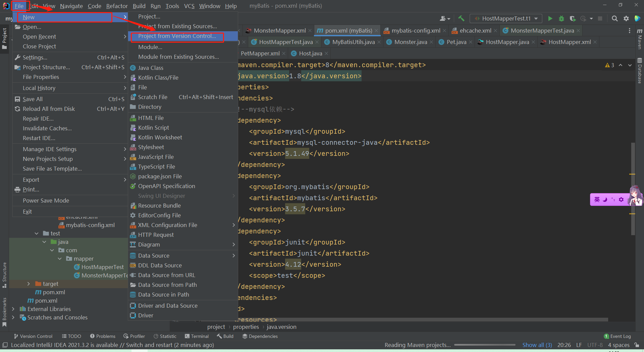Open the Structure side panel
Image resolution: width=644 pixels, height=352 pixels.
tap(4, 275)
